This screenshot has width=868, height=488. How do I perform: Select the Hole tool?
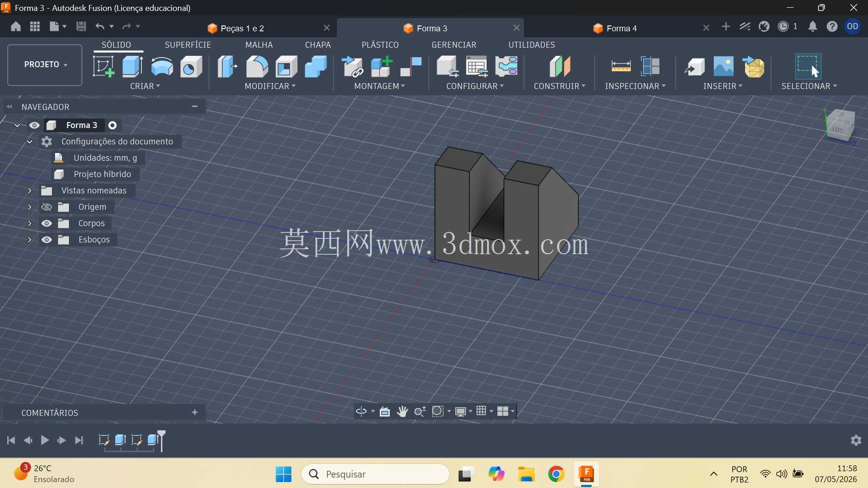point(191,66)
